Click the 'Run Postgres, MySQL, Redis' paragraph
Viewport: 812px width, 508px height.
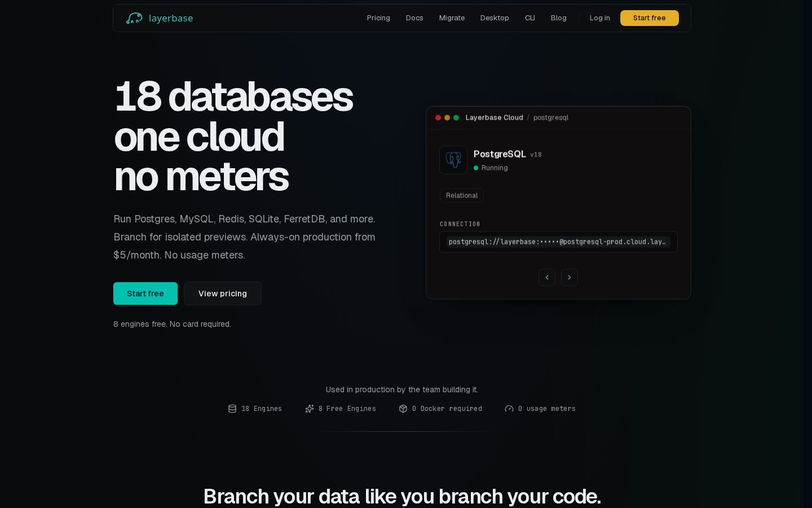[245, 237]
